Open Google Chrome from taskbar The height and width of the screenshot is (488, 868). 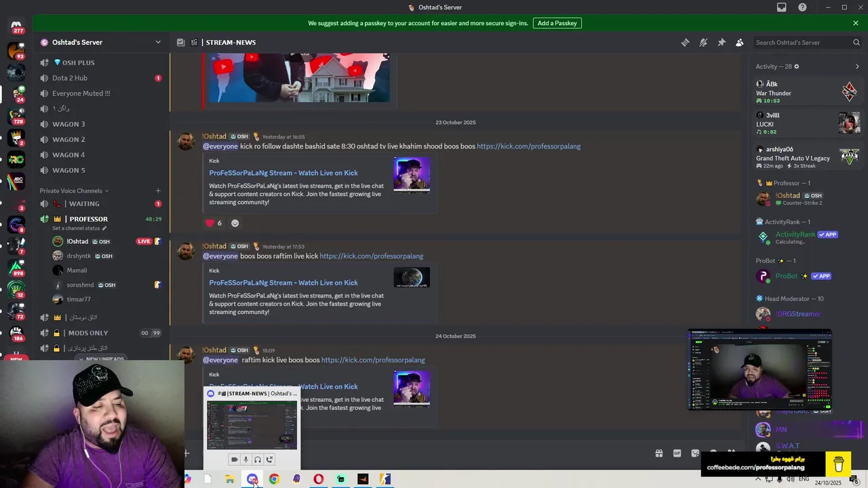[x=274, y=479]
